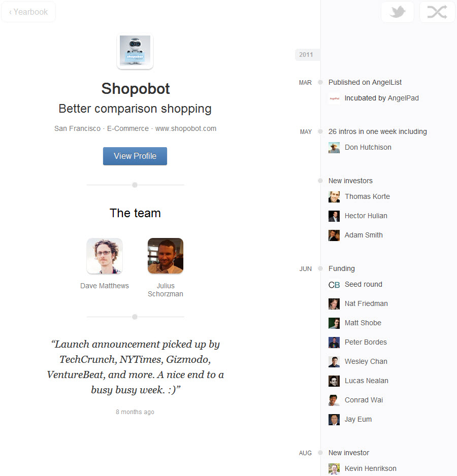This screenshot has height=476, width=457.
Task: Open the Julius Schorzman name link
Action: point(166,290)
